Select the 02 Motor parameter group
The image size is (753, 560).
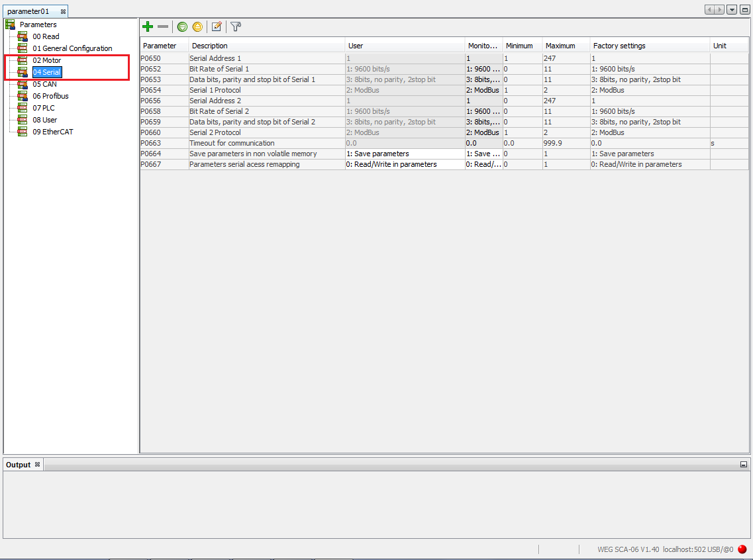[x=47, y=60]
